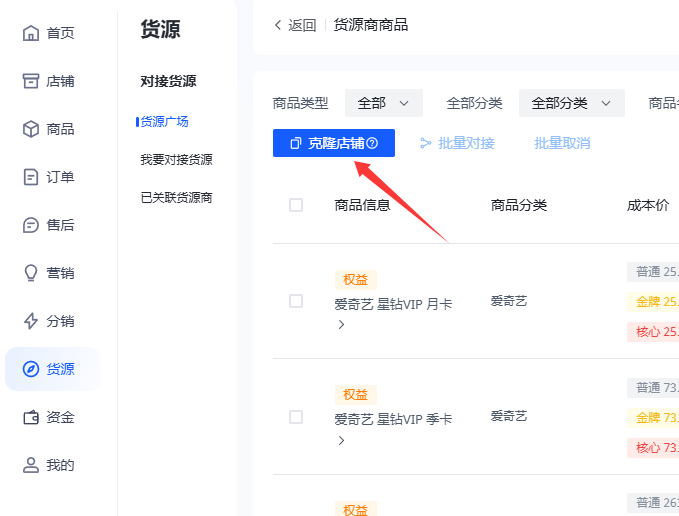Expand the 爱奇艺 星钻VIP 月卡 row chevron
Viewport: 679px width, 516px height.
click(x=341, y=324)
